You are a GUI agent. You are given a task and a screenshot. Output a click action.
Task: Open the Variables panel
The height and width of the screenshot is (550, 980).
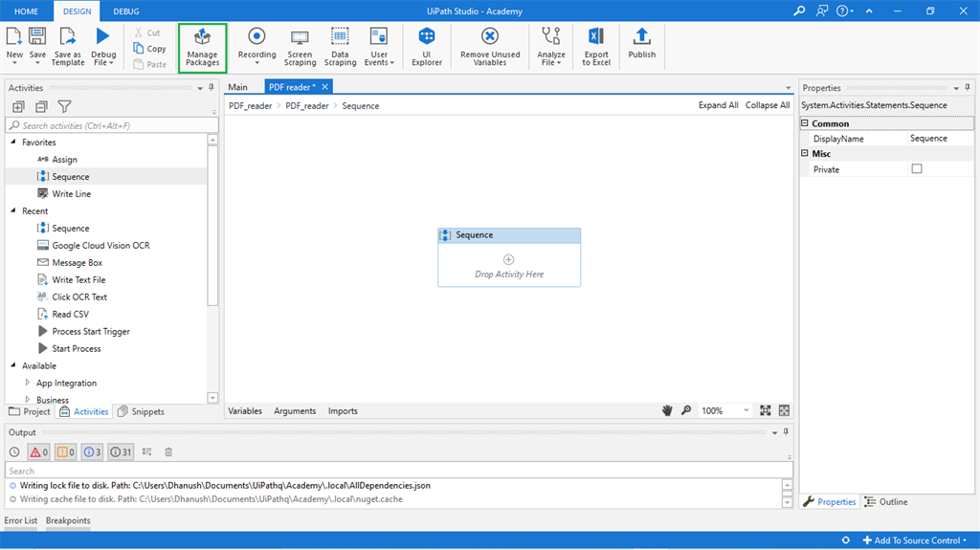pos(245,410)
